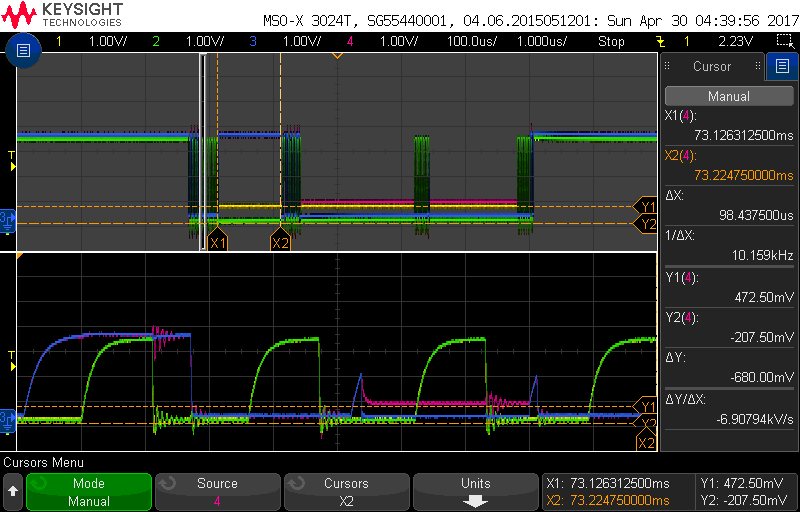800x512 pixels.
Task: Click the drag handle left of Cursor title
Action: 667,66
